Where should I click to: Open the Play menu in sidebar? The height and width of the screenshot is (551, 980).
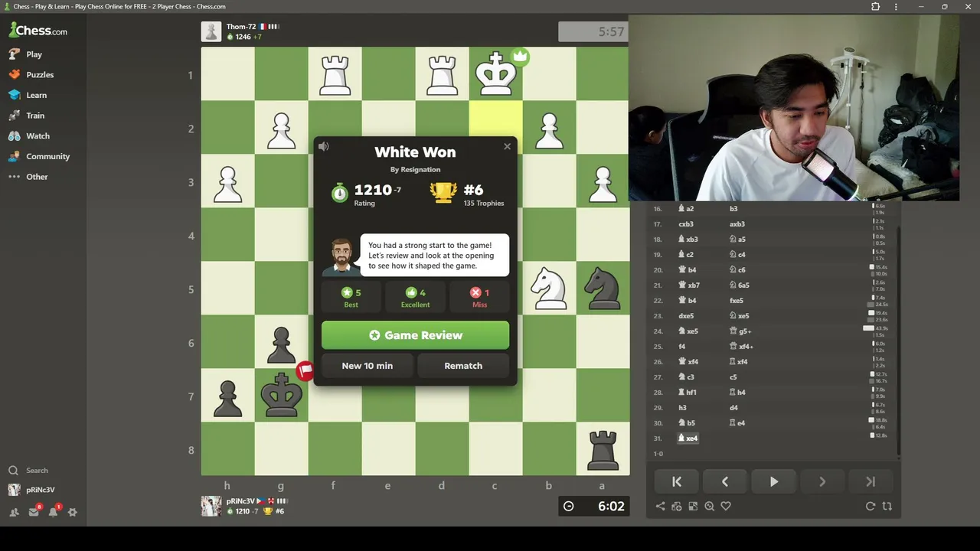click(x=26, y=54)
